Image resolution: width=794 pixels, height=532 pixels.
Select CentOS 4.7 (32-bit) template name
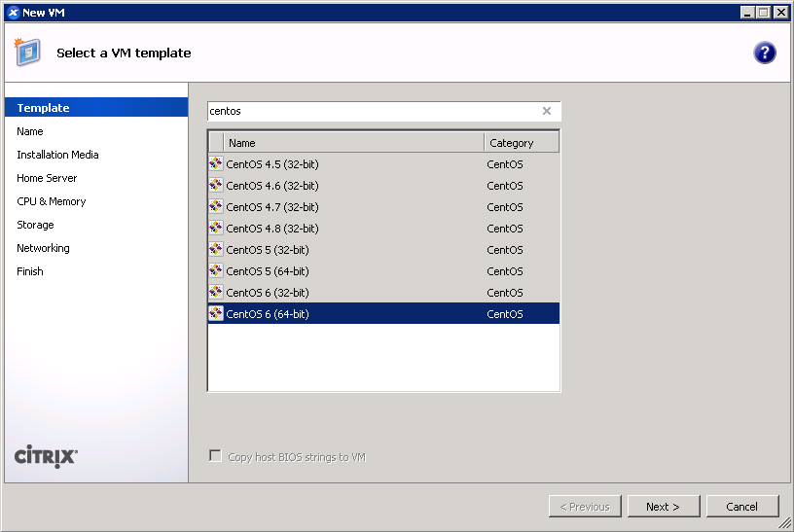[x=272, y=206]
